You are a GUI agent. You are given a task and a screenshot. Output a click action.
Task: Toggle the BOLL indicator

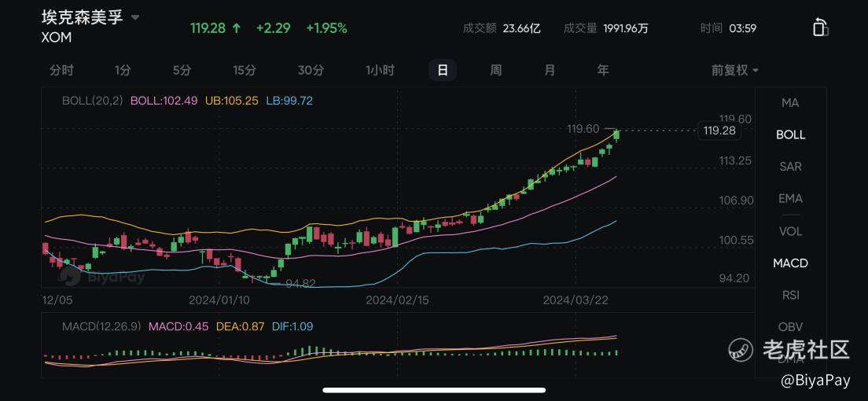[x=790, y=134]
